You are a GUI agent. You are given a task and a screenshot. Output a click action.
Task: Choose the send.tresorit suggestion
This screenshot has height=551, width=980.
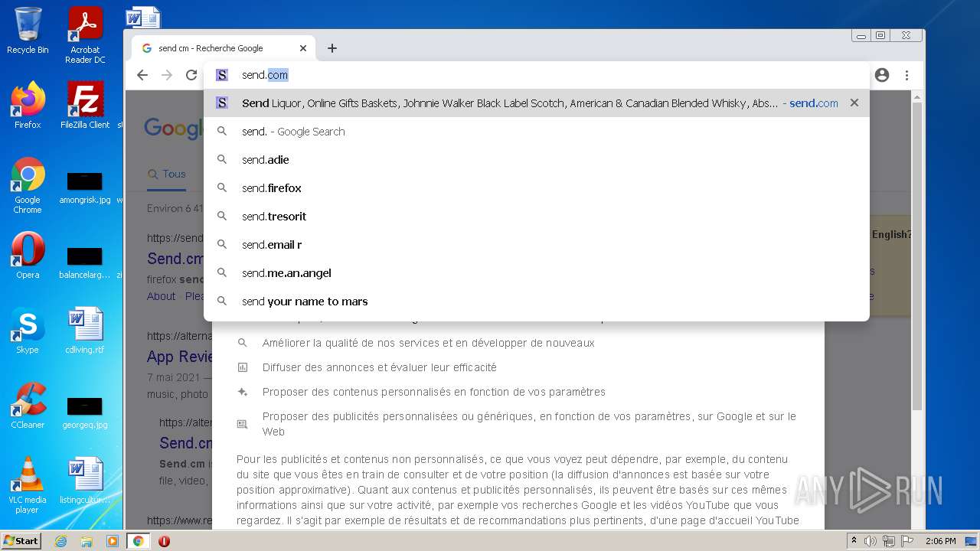pos(536,217)
